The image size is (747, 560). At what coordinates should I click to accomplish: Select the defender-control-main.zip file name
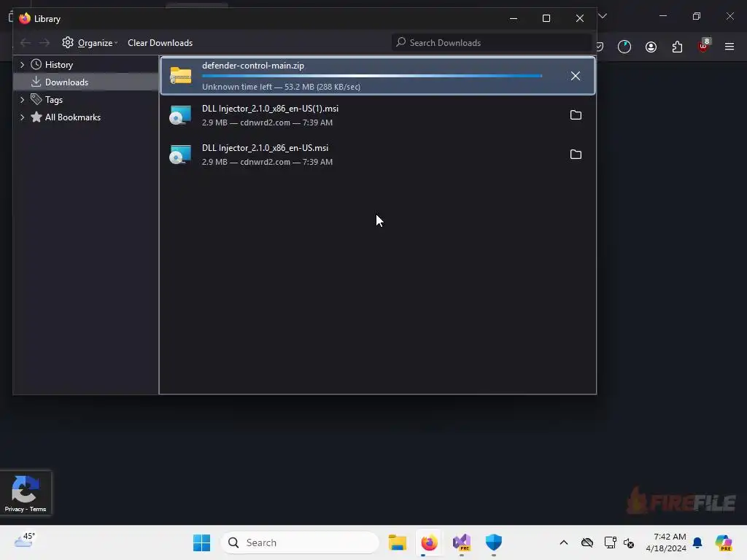point(253,66)
